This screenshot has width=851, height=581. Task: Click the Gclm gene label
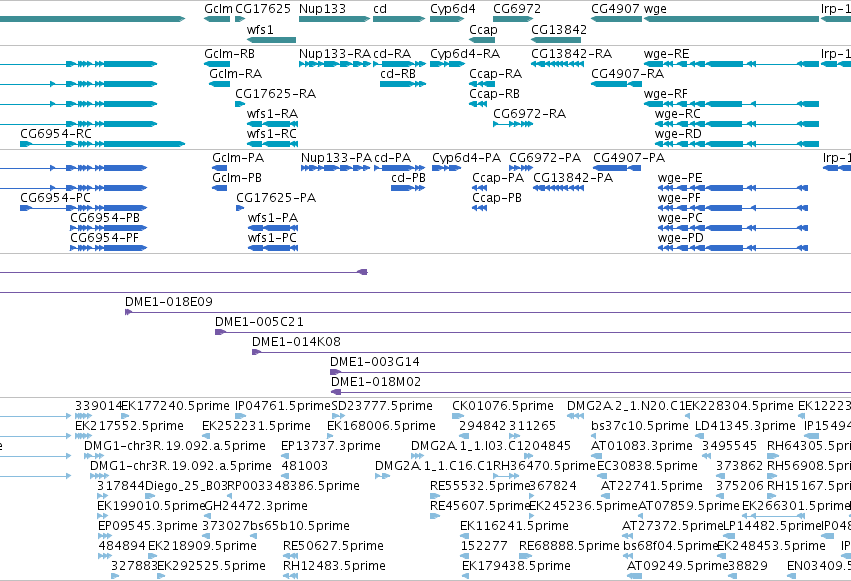point(218,9)
